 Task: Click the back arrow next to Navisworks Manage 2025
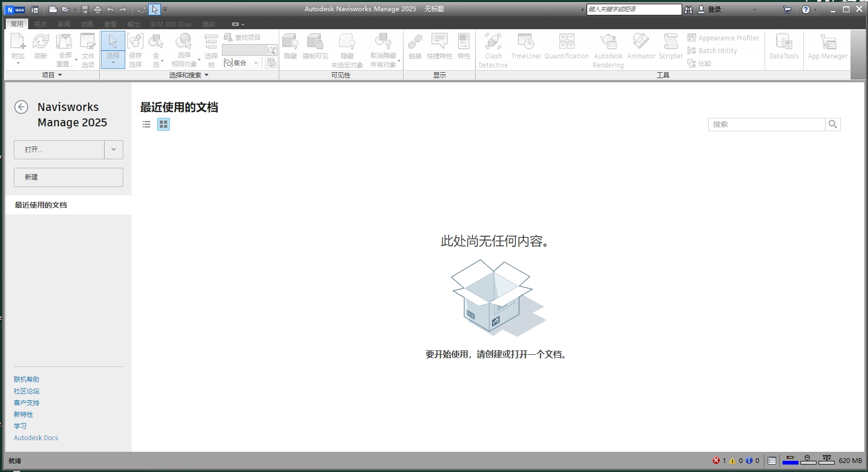[x=21, y=107]
